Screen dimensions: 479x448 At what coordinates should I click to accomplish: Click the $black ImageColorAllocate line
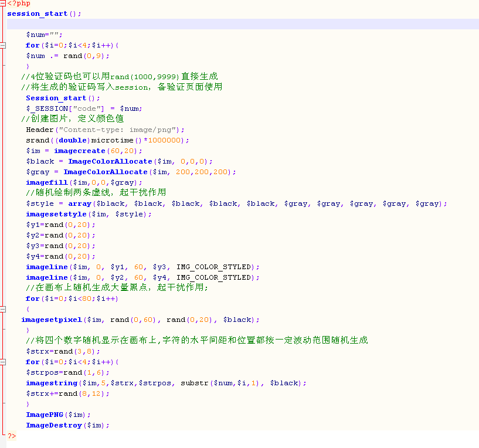coord(119,161)
